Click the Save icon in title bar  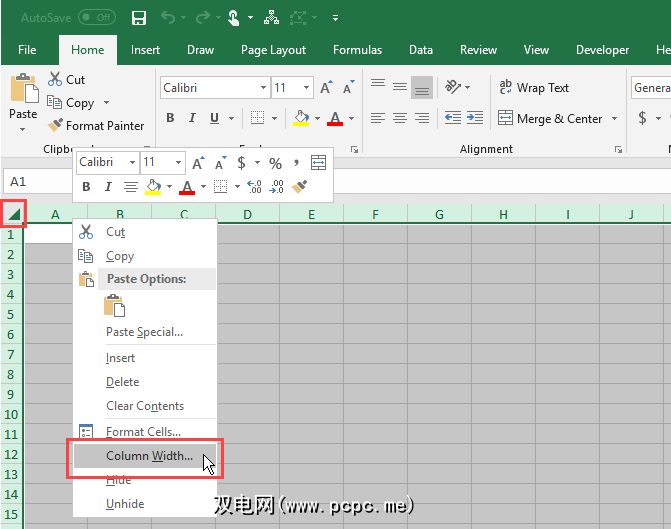139,18
